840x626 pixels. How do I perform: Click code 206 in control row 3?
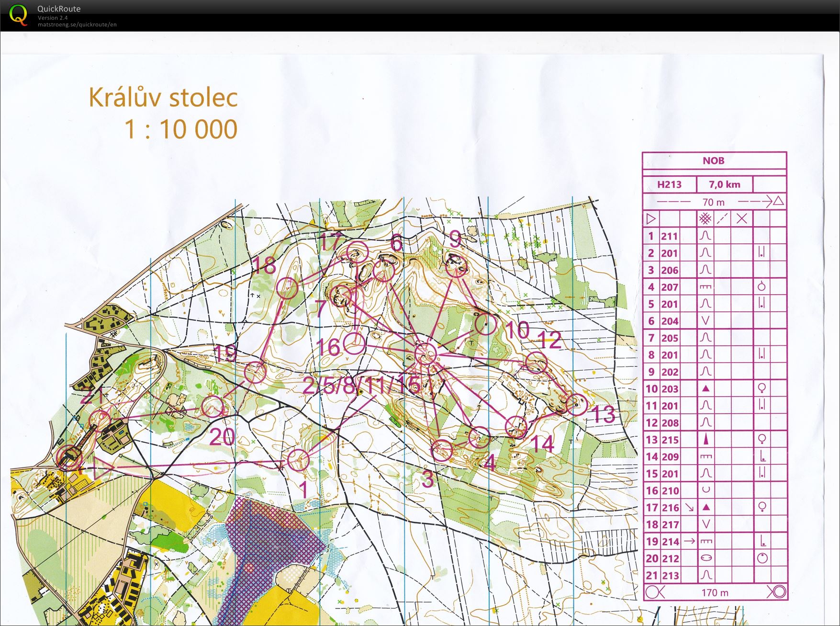pos(669,270)
